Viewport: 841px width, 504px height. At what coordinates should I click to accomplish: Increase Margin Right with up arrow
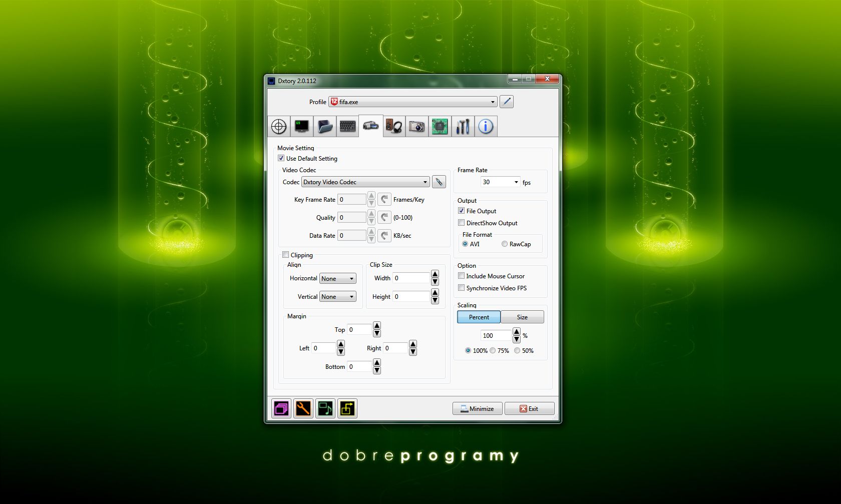point(413,344)
